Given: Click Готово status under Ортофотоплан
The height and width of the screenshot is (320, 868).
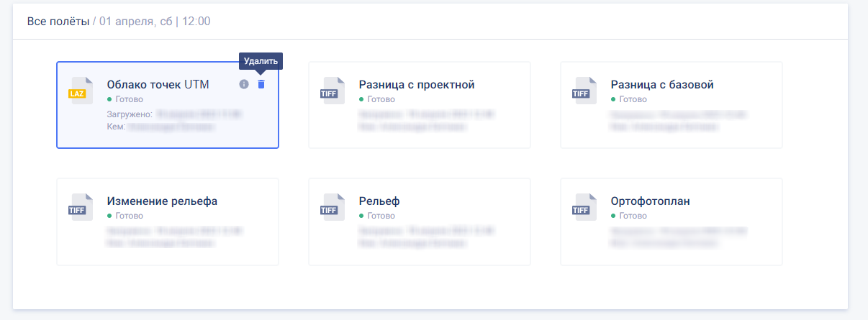Looking at the screenshot, I should [633, 216].
